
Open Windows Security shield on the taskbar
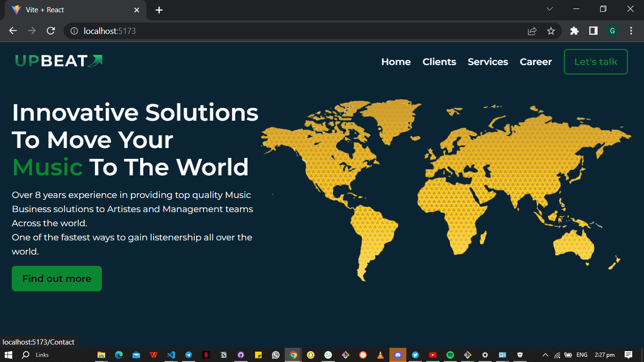pyautogui.click(x=520, y=355)
